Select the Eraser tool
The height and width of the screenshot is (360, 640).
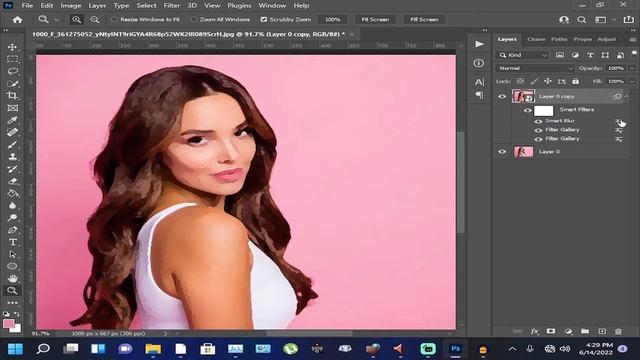click(12, 181)
